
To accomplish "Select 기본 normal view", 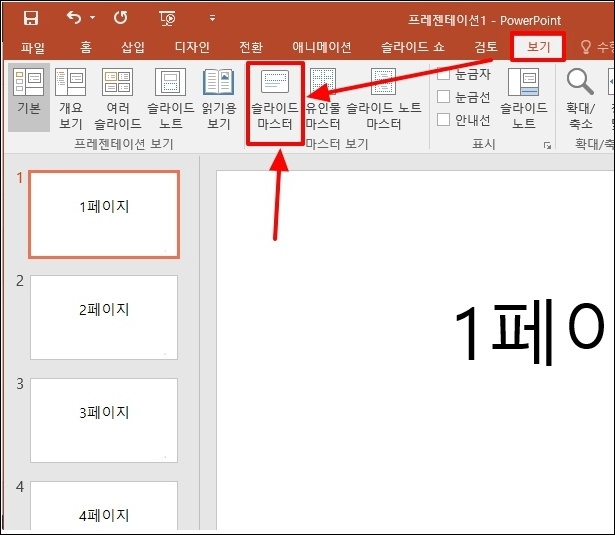I will [x=29, y=97].
